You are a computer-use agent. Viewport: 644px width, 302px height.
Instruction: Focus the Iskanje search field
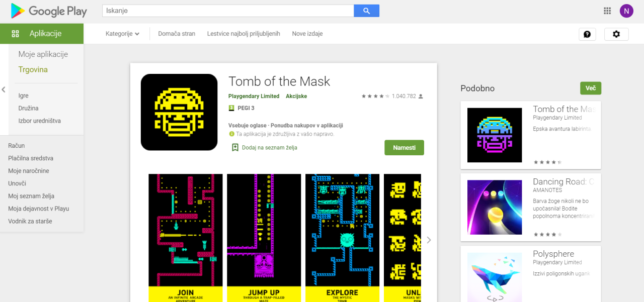pos(228,11)
